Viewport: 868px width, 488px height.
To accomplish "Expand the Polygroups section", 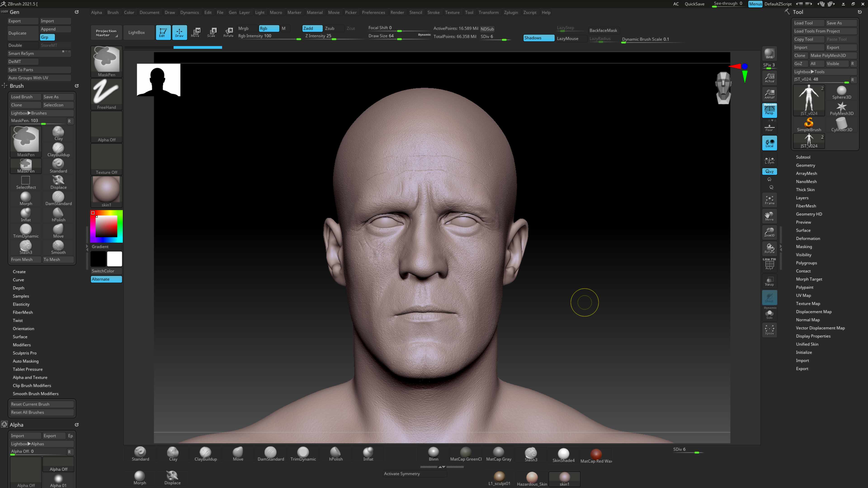I will pos(806,263).
